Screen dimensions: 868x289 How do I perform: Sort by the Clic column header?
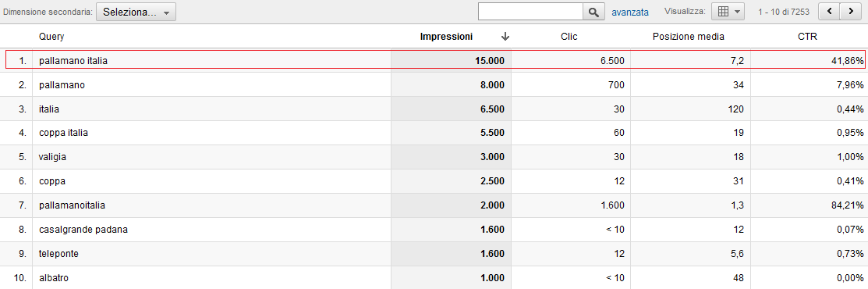point(569,37)
